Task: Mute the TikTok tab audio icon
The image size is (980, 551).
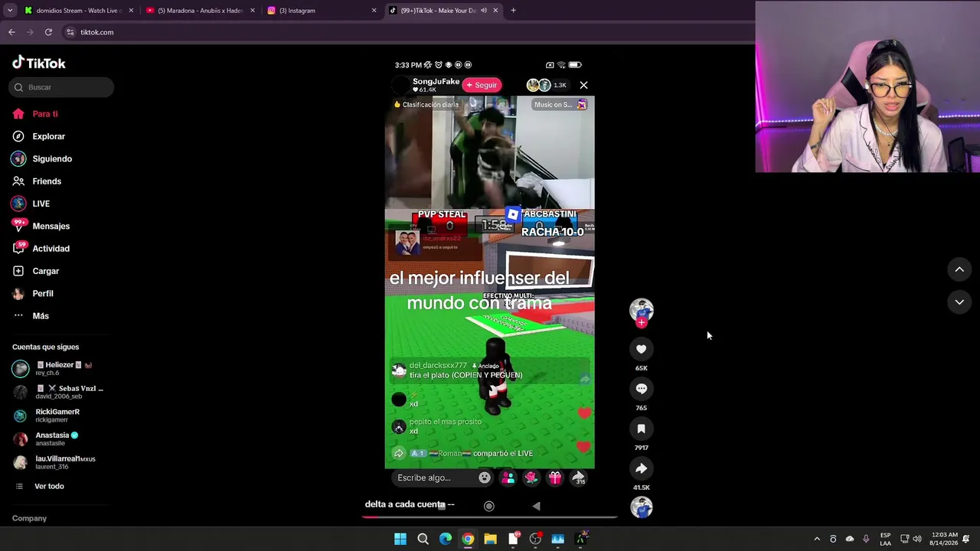Action: pos(484,11)
